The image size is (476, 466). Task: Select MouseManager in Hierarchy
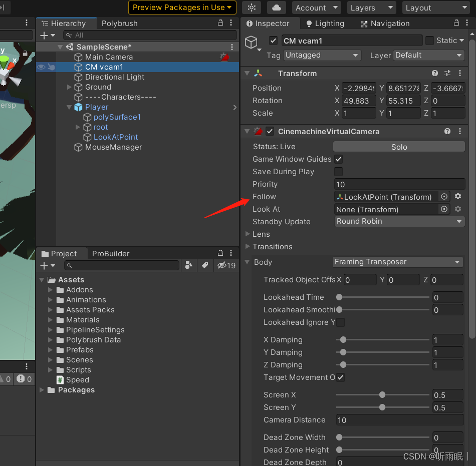pyautogui.click(x=114, y=147)
